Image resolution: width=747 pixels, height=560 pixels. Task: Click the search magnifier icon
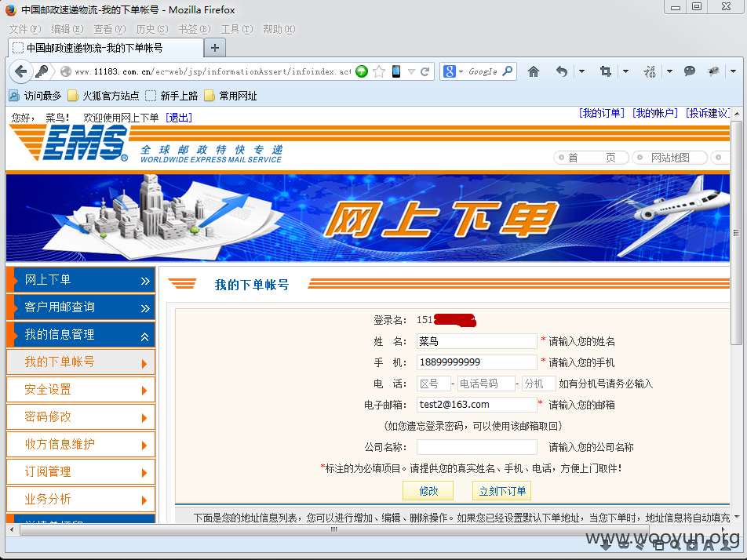pyautogui.click(x=508, y=71)
